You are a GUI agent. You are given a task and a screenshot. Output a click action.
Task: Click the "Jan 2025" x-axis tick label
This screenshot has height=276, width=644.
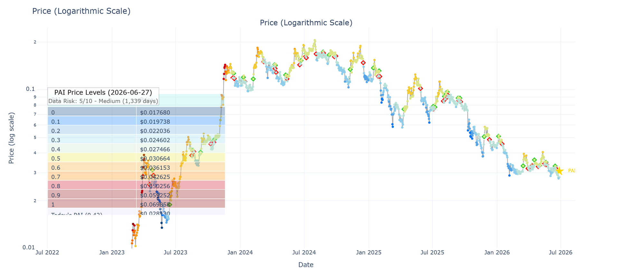(369, 252)
